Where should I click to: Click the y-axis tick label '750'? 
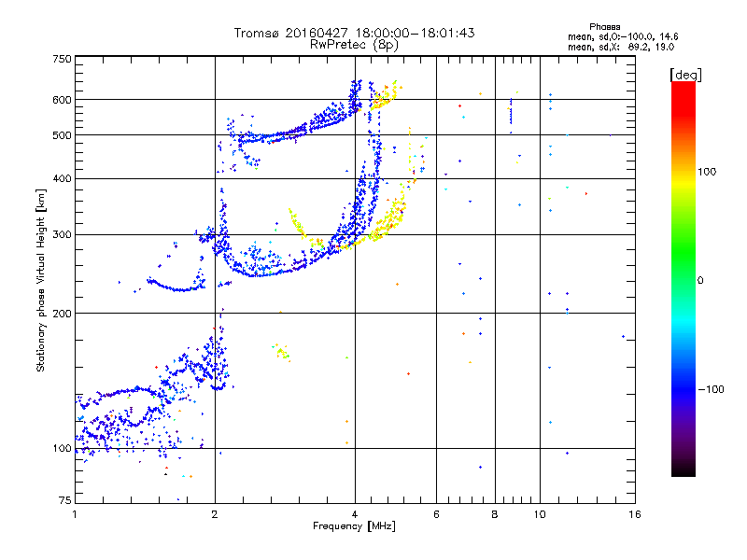coord(62,60)
